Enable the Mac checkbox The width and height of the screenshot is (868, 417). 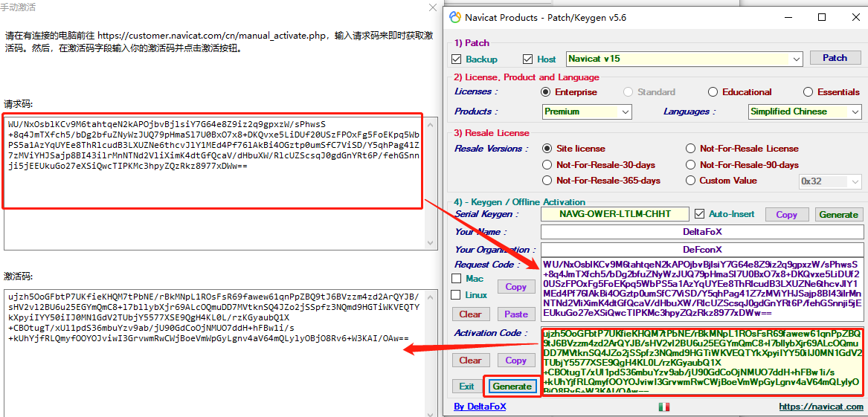coord(457,279)
